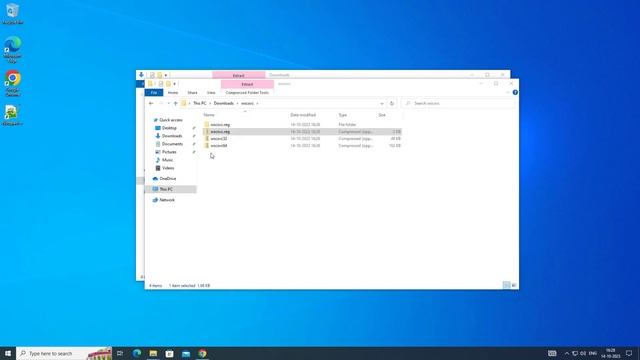Go up one folder with Up arrow
Screen dimensions: 640x360
pos(176,104)
